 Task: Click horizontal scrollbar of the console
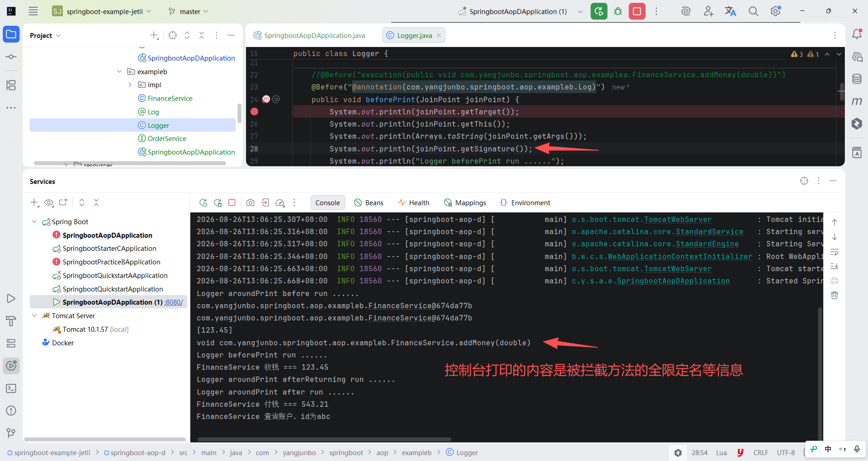pyautogui.click(x=324, y=439)
